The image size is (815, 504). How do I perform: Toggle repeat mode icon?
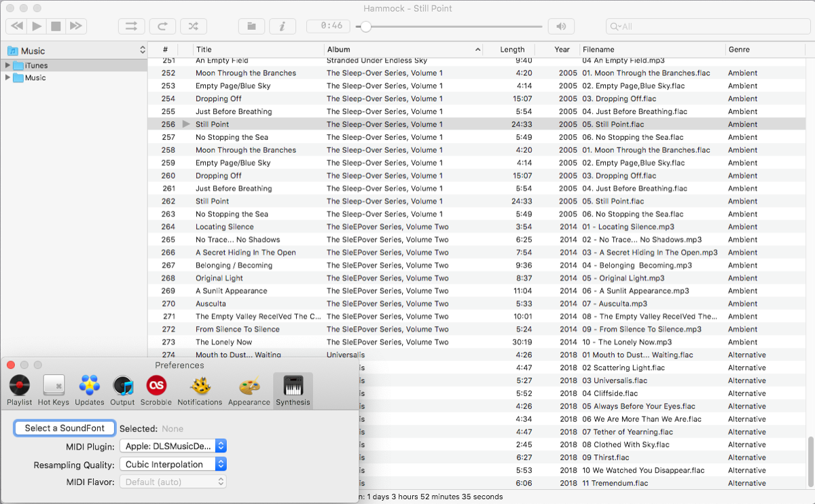click(x=162, y=26)
